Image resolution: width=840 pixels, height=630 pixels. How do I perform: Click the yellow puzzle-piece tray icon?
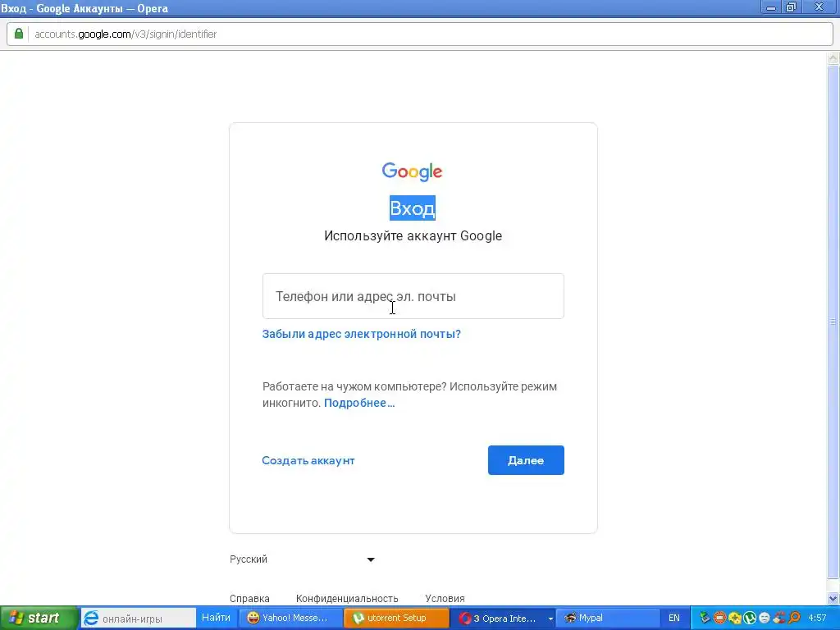734,619
